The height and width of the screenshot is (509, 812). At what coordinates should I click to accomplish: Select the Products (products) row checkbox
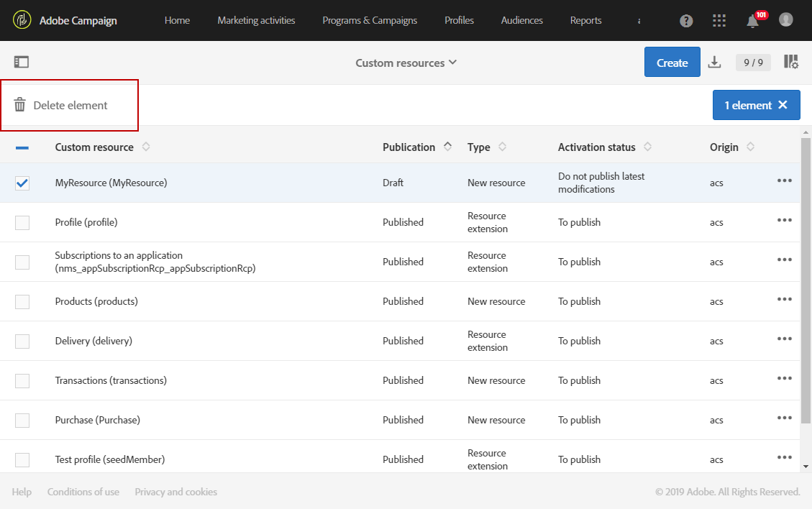pyautogui.click(x=22, y=302)
